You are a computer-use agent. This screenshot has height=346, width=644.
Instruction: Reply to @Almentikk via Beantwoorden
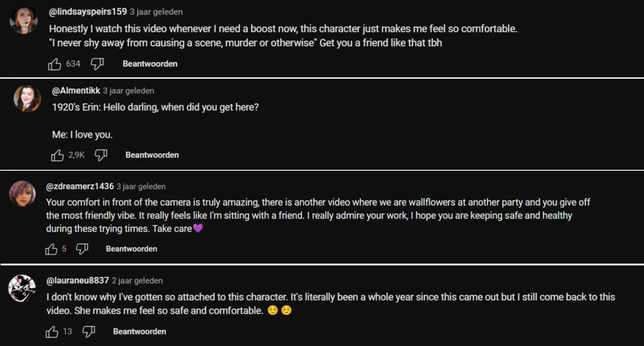pyautogui.click(x=152, y=155)
